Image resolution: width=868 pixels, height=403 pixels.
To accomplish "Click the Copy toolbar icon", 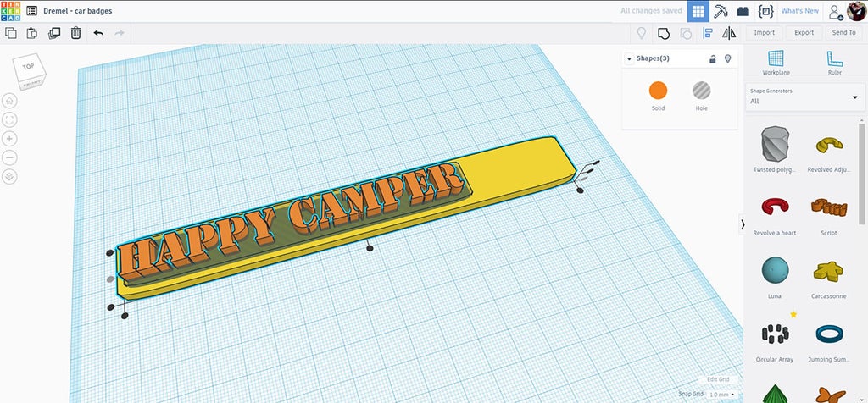I will coord(10,33).
